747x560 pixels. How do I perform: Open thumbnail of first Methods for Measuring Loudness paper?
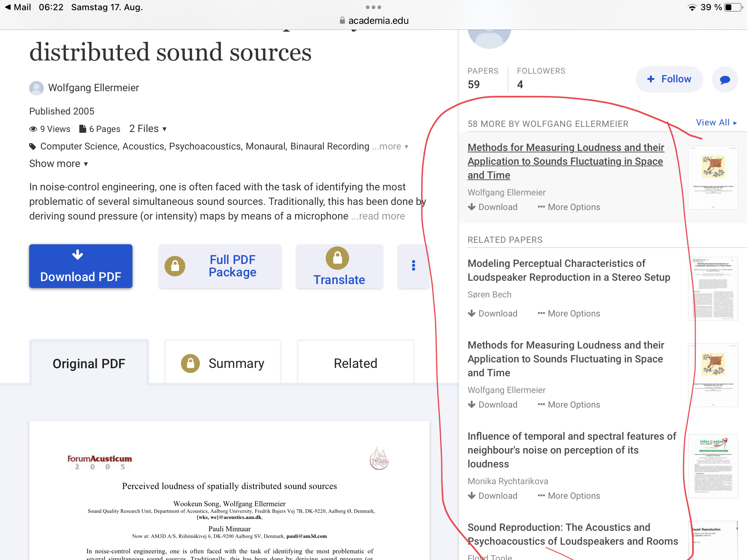coord(713,178)
